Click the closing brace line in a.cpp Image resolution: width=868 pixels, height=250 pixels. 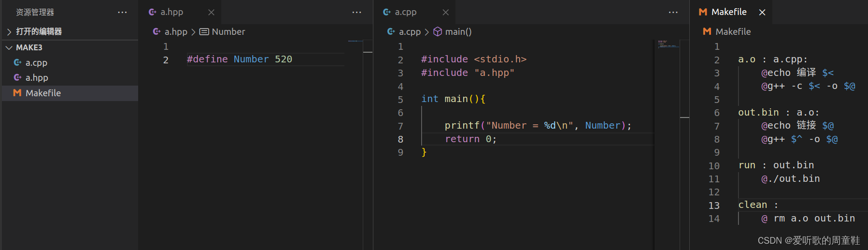point(424,152)
